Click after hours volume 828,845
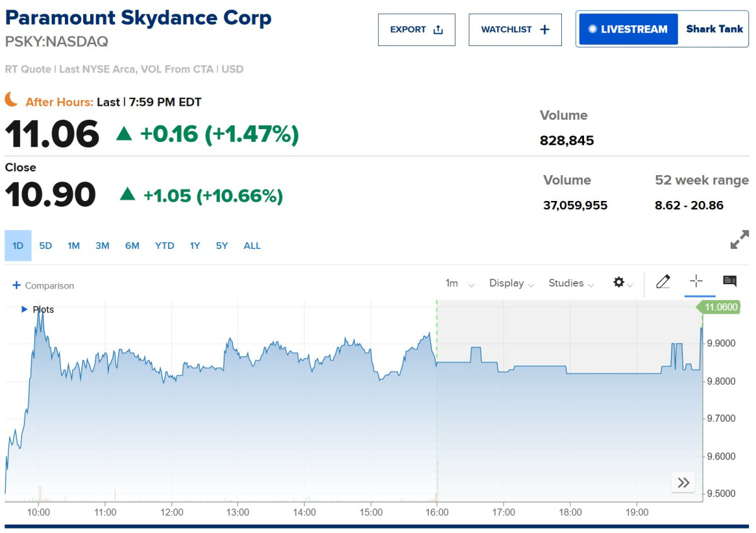Viewport: 756px width, 533px height. tap(567, 140)
